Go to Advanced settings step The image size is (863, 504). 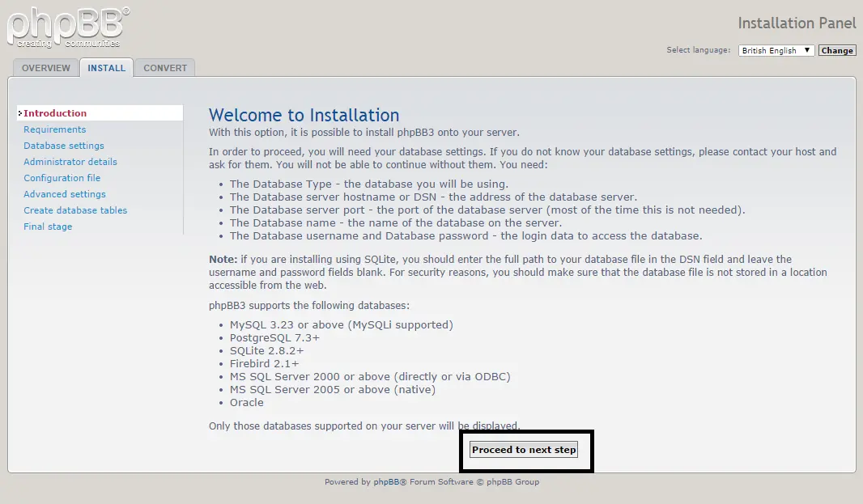pos(65,193)
